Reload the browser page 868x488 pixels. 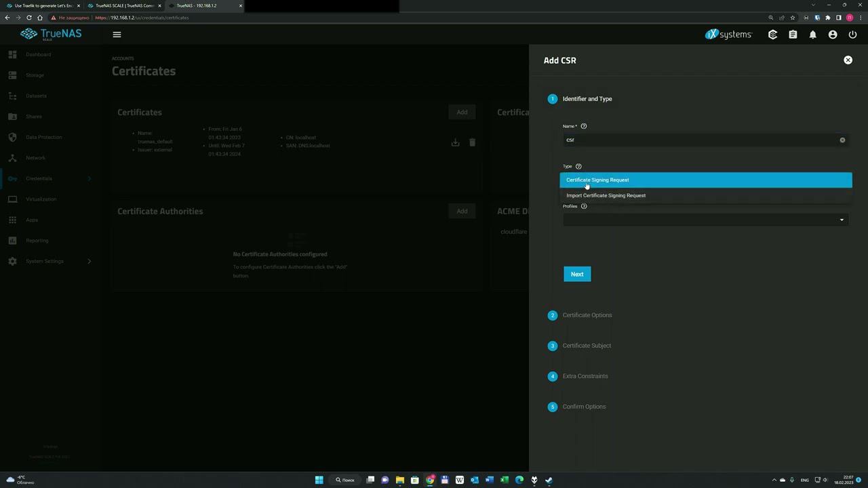click(x=29, y=18)
